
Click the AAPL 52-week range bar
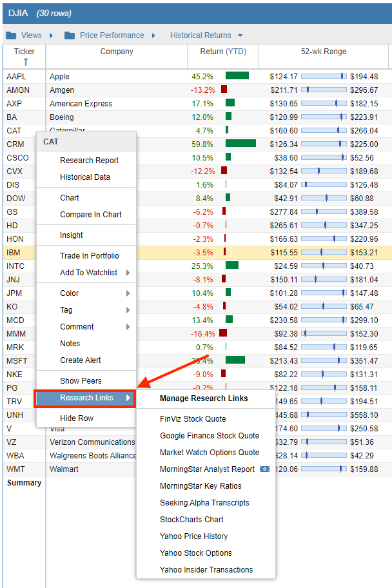click(324, 77)
